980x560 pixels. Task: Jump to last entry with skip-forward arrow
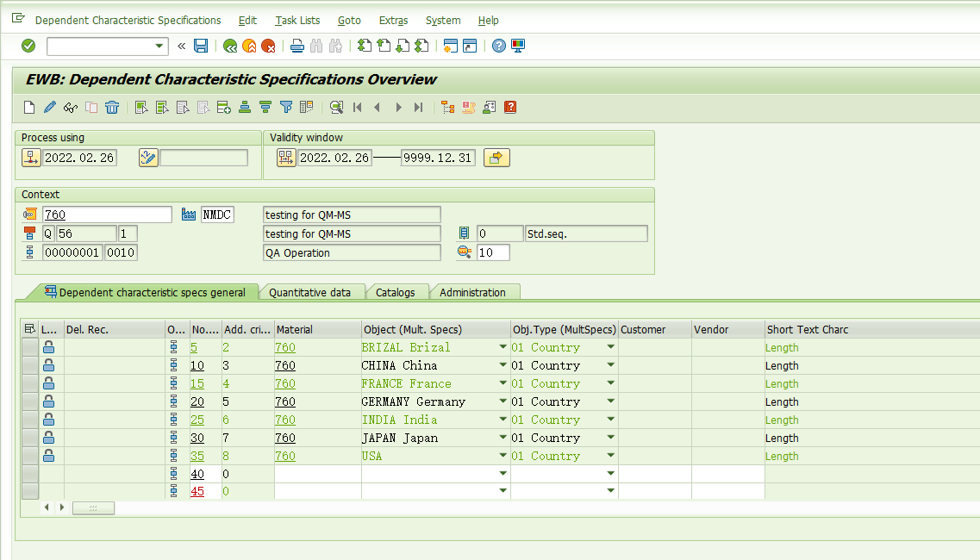coord(419,108)
